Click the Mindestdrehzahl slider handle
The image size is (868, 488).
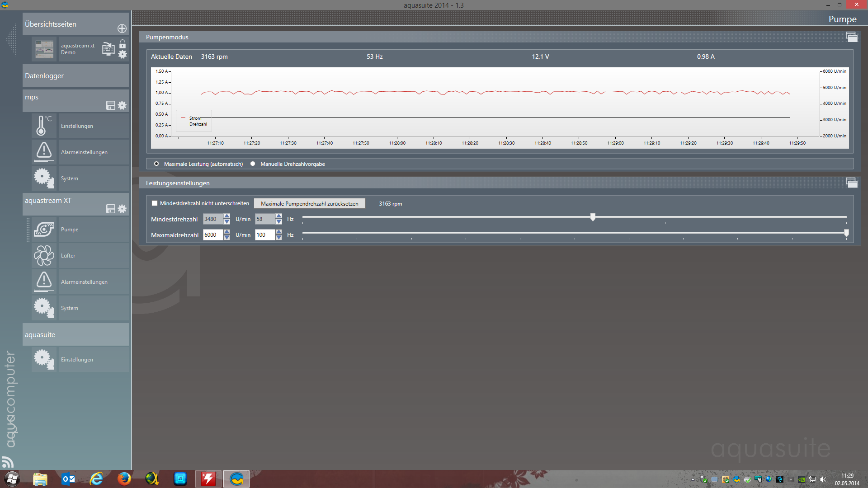[593, 217]
